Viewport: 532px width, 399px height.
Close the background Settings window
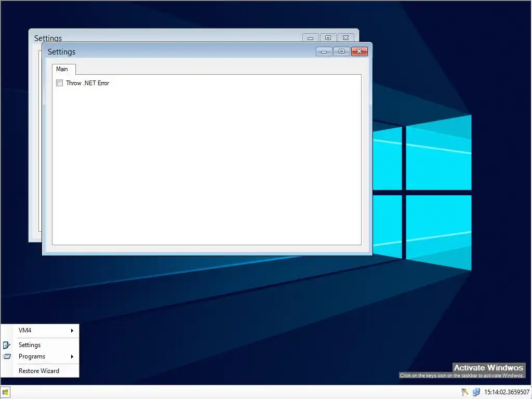345,37
